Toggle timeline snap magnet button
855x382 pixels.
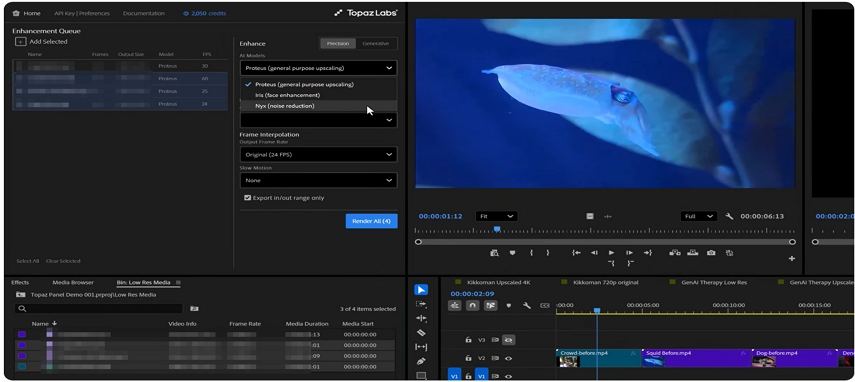(473, 306)
